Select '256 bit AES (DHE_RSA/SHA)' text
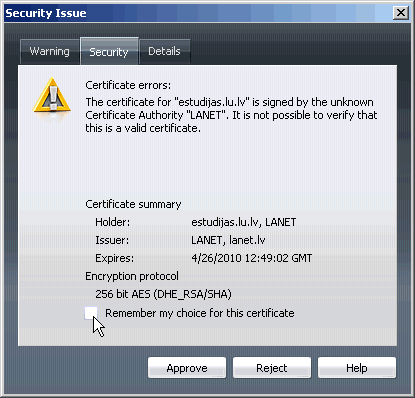The width and height of the screenshot is (415, 398). (x=163, y=294)
